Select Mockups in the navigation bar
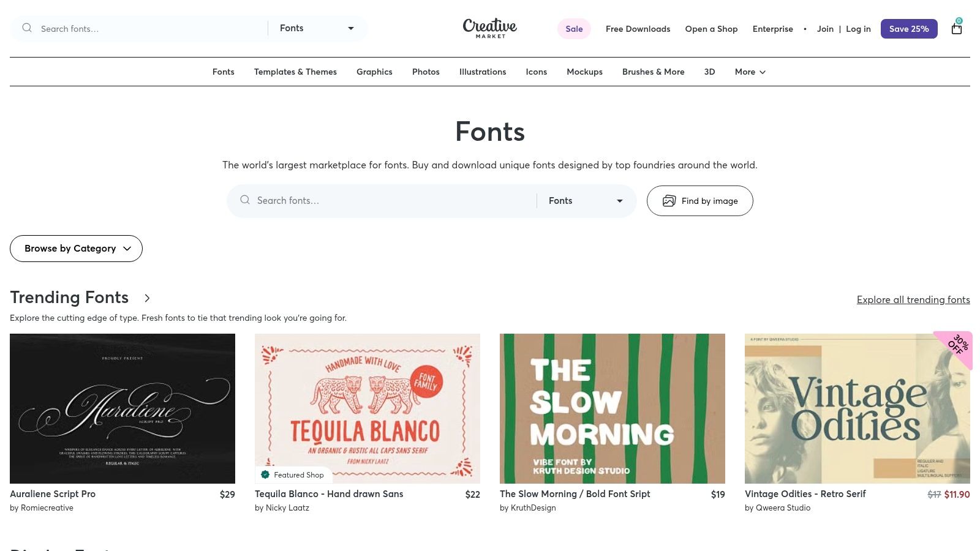Image resolution: width=980 pixels, height=551 pixels. pyautogui.click(x=584, y=72)
